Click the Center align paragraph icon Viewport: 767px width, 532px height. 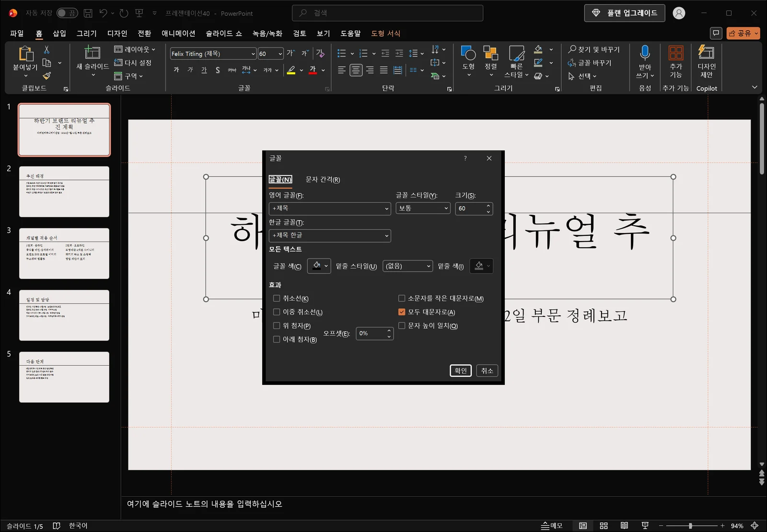click(x=356, y=70)
